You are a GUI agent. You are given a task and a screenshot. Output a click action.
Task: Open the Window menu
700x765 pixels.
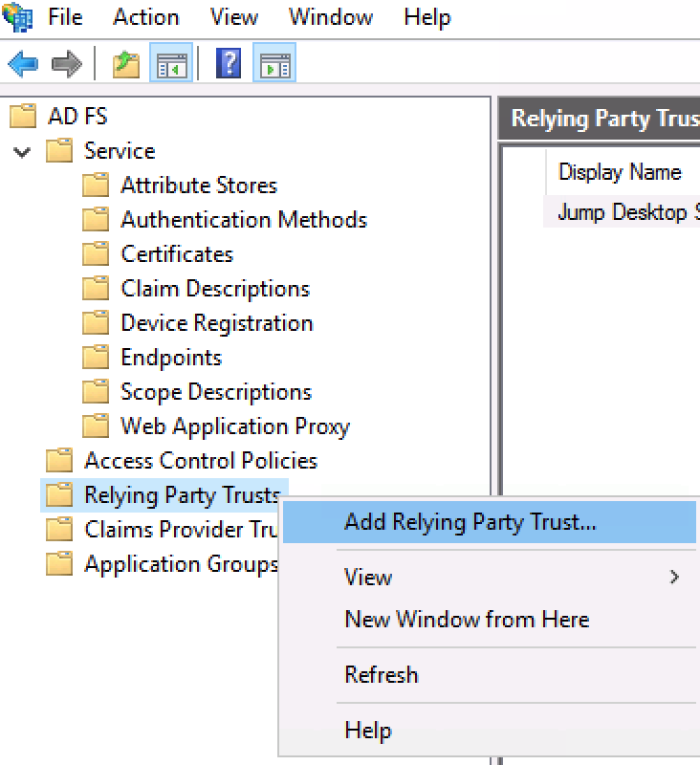point(330,17)
